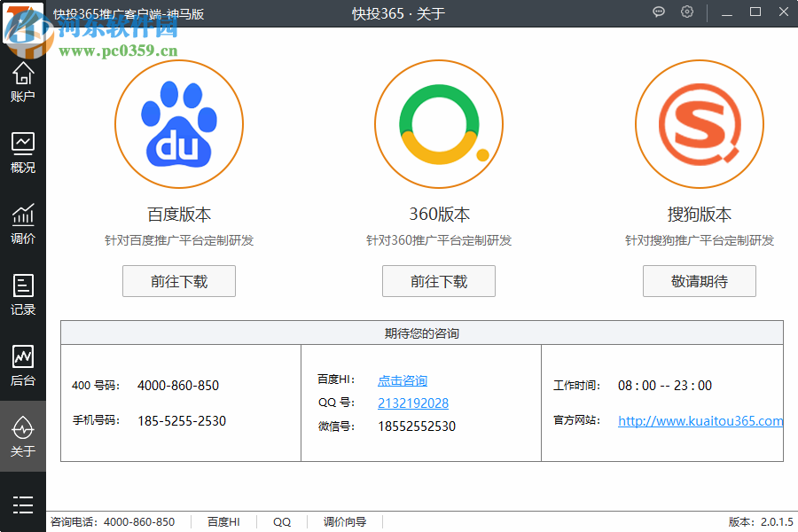Open 调价向导 in the status bar

point(345,522)
